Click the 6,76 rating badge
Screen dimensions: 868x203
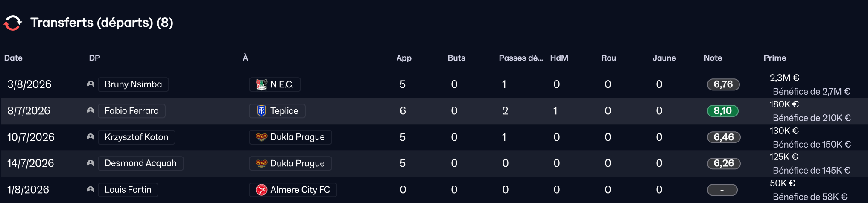click(723, 84)
